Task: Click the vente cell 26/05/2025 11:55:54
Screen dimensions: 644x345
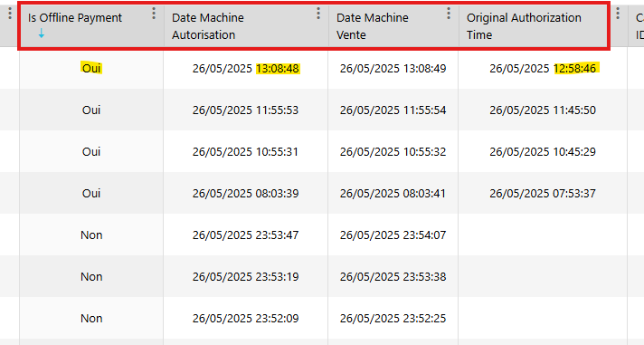Action: (x=393, y=110)
